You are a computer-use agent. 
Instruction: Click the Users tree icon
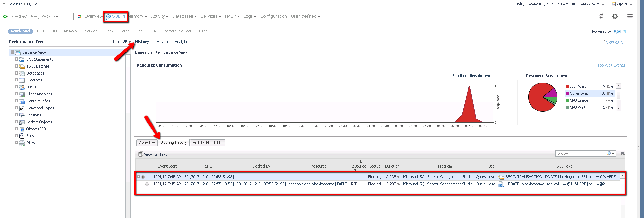coord(22,87)
